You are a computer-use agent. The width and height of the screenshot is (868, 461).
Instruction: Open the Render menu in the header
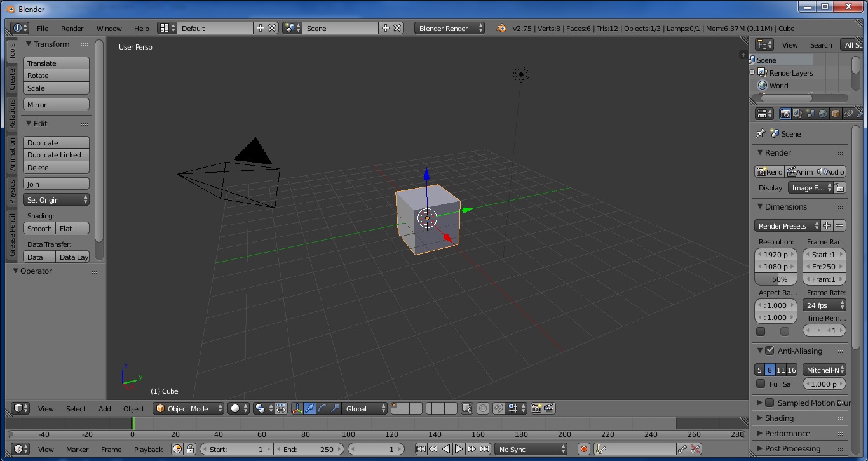[72, 28]
